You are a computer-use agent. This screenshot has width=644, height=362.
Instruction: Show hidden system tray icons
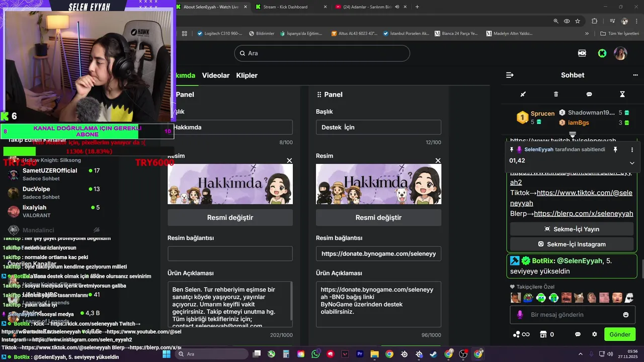(x=580, y=354)
